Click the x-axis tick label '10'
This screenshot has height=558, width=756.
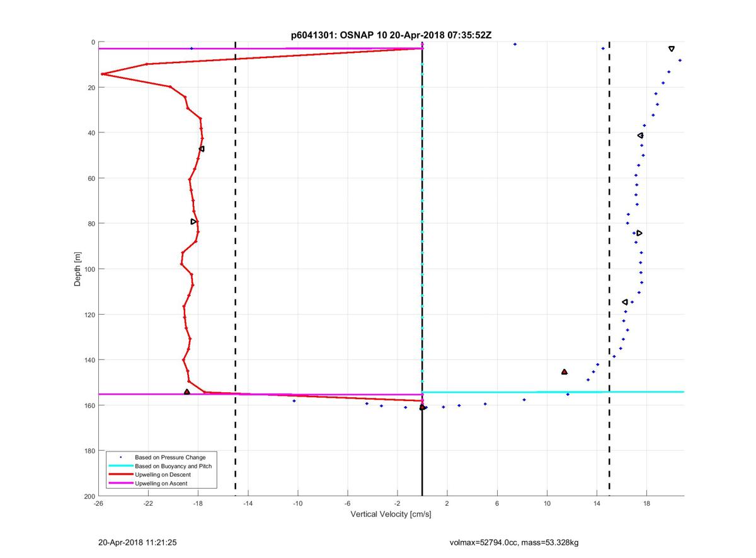(547, 504)
